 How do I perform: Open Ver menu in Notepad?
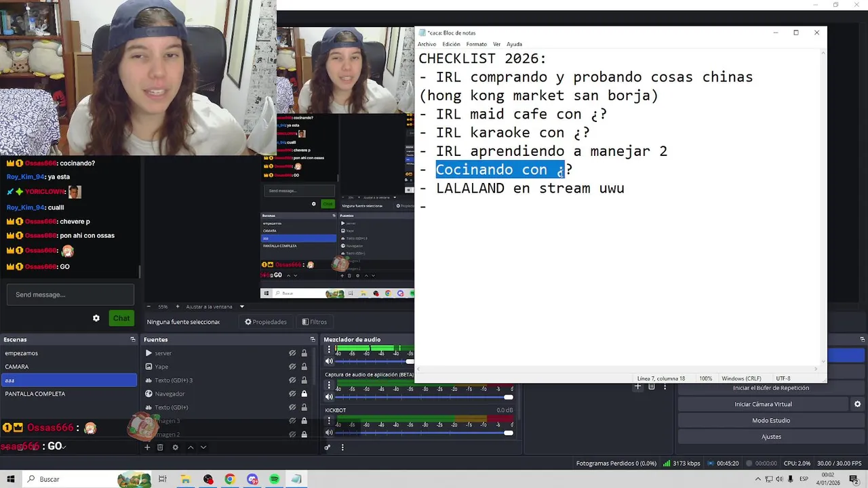point(496,44)
